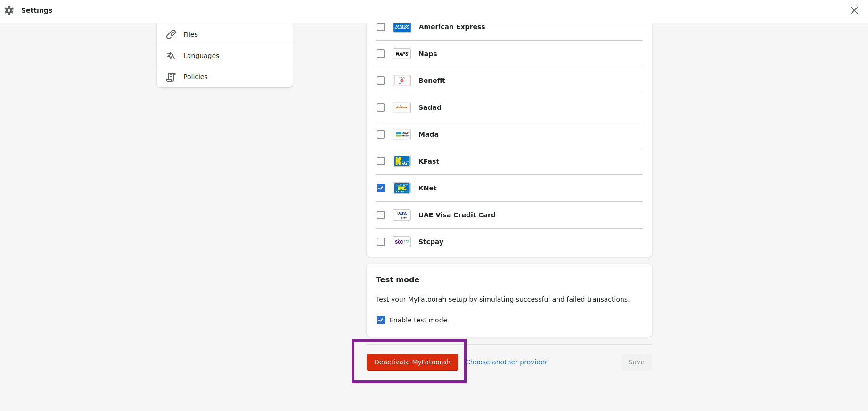Click Deactivate MyFatoorah button
Screen dimensions: 868x411
(x=412, y=362)
